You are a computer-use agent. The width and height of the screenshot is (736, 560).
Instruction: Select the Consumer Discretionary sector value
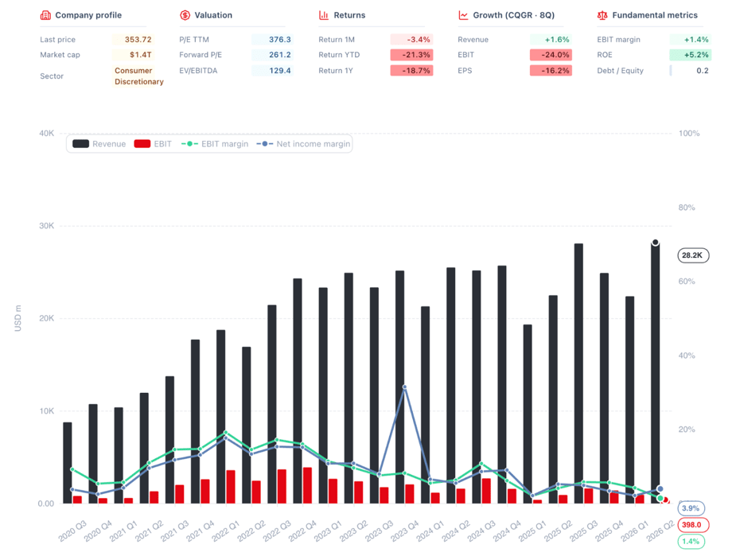[x=139, y=76]
